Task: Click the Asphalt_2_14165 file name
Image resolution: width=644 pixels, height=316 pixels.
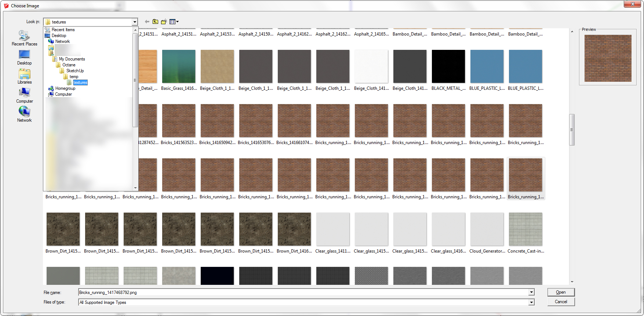Action: click(371, 34)
